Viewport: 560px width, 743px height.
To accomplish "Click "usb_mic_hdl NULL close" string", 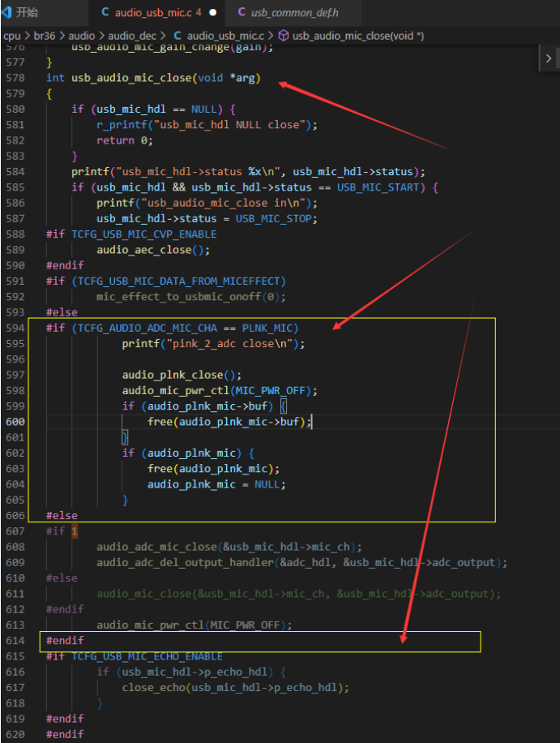I will (x=229, y=125).
